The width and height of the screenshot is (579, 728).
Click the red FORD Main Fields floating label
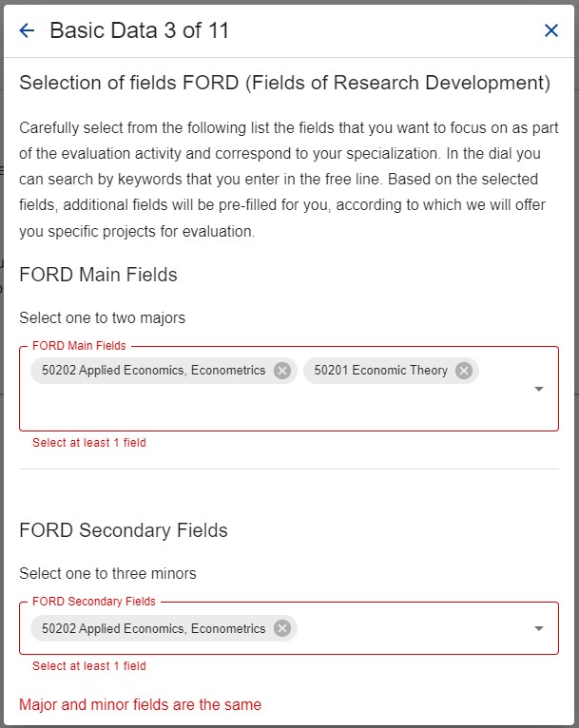[79, 346]
